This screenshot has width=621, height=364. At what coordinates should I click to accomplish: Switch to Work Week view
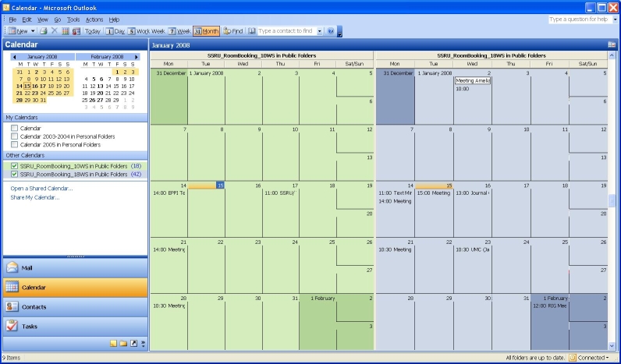(147, 31)
